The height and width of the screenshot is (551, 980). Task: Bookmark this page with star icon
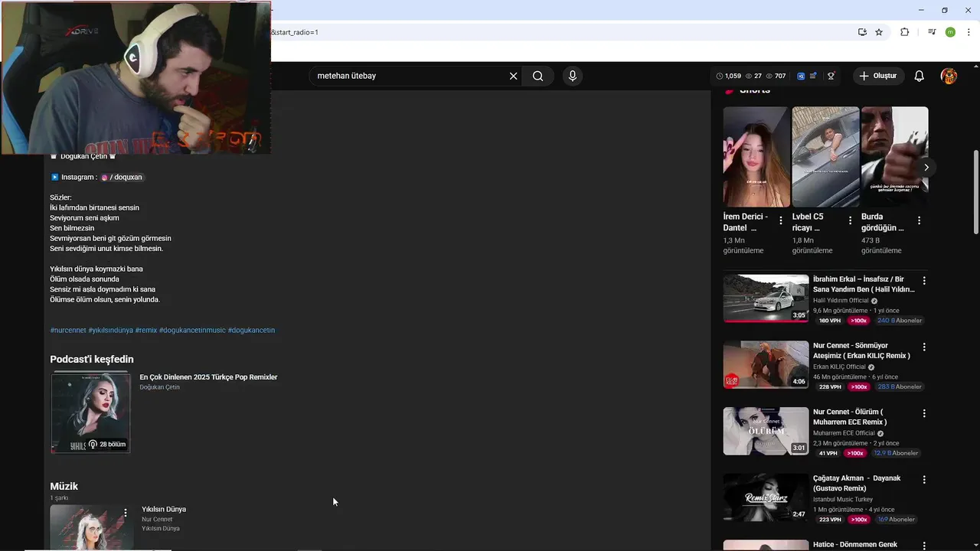879,32
